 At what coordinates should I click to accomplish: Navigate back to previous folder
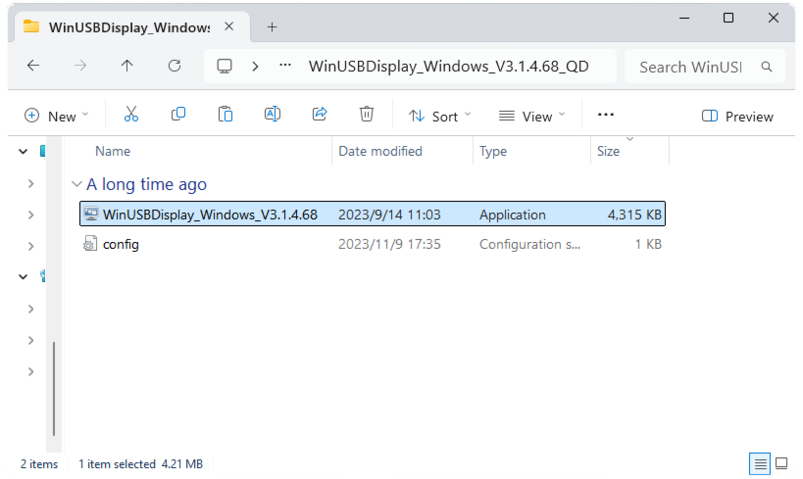(x=33, y=66)
